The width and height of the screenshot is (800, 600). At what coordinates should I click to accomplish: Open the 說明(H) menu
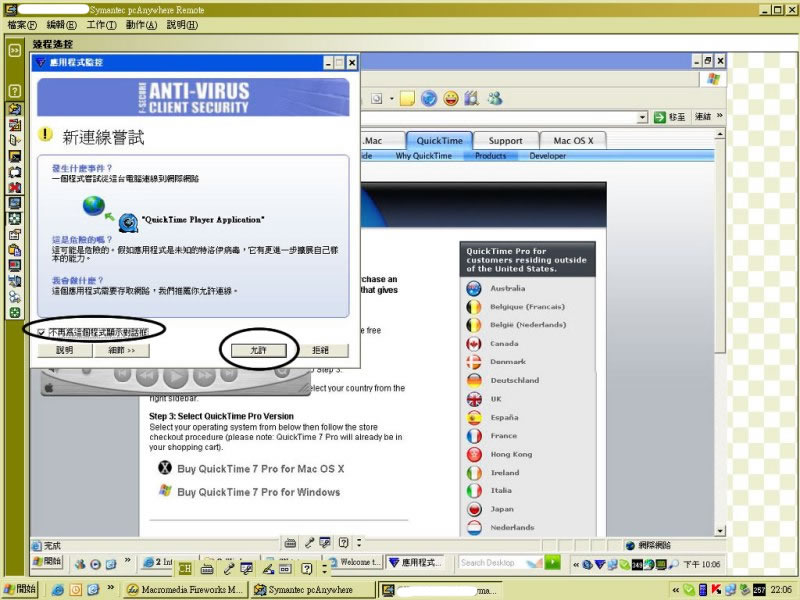[182, 24]
